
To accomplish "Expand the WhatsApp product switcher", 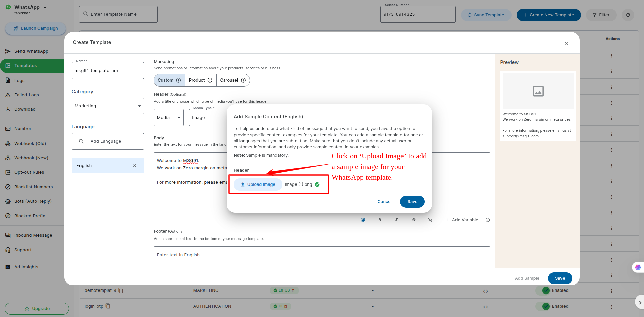I will click(x=45, y=7).
